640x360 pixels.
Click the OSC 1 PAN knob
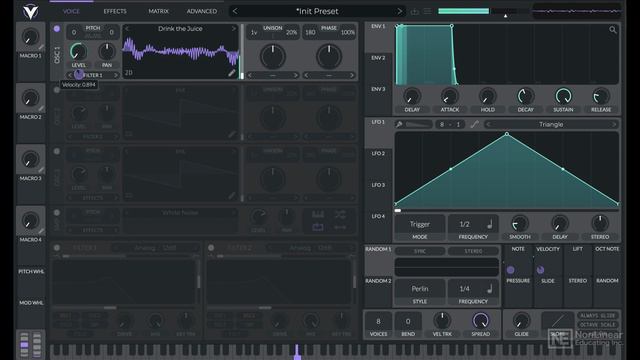pyautogui.click(x=107, y=52)
